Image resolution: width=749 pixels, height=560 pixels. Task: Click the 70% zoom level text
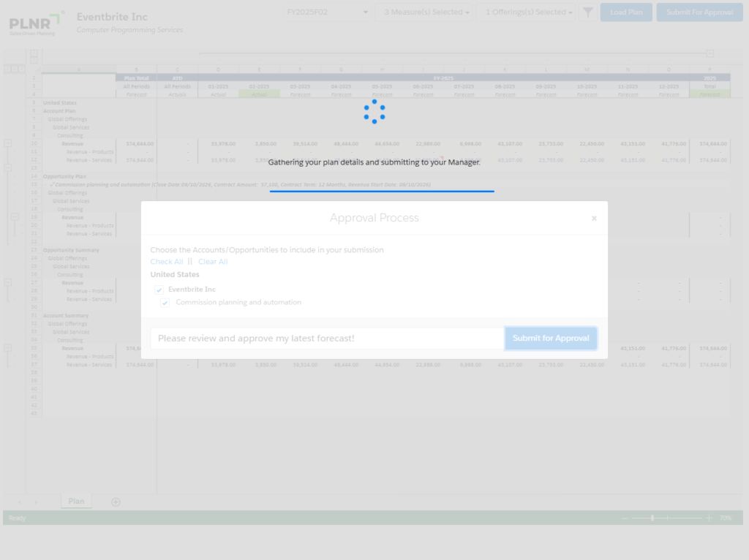[726, 518]
